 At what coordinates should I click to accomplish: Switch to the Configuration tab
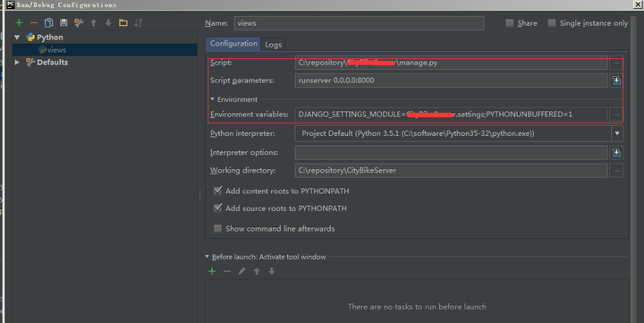click(x=233, y=44)
